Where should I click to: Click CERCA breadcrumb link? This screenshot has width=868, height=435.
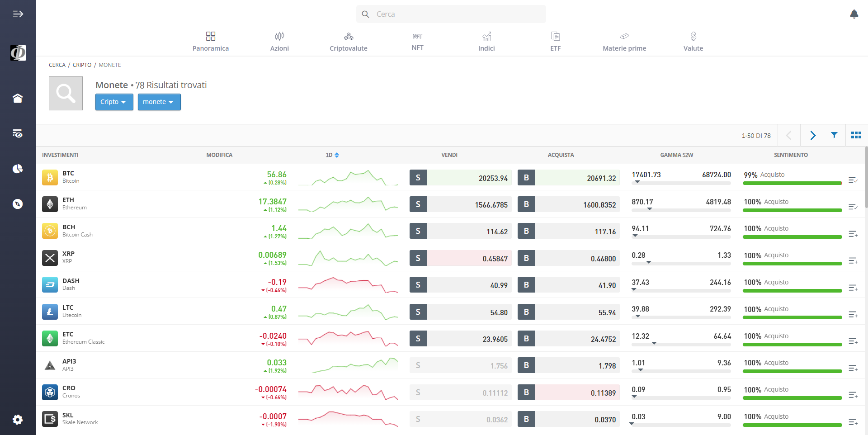point(57,65)
